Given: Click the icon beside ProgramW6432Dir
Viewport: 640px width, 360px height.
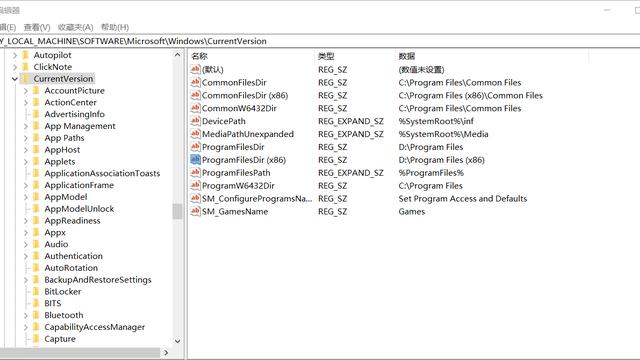Looking at the screenshot, I should click(x=196, y=186).
